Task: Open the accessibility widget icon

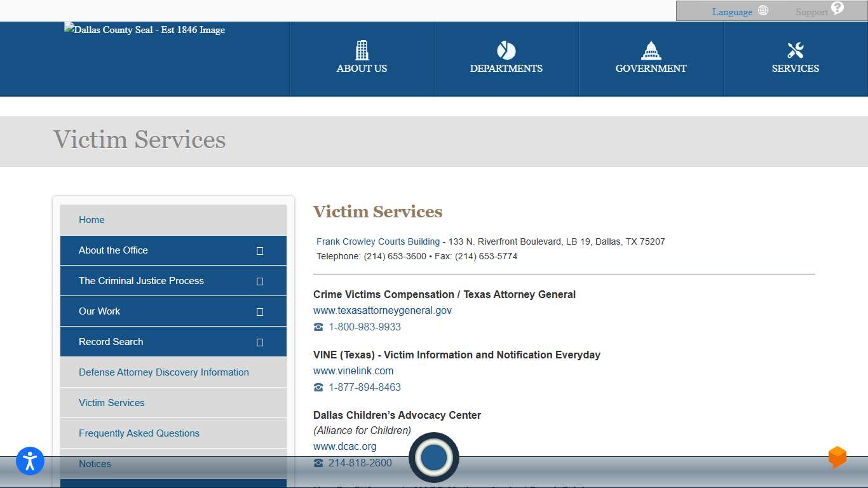Action: coord(30,461)
